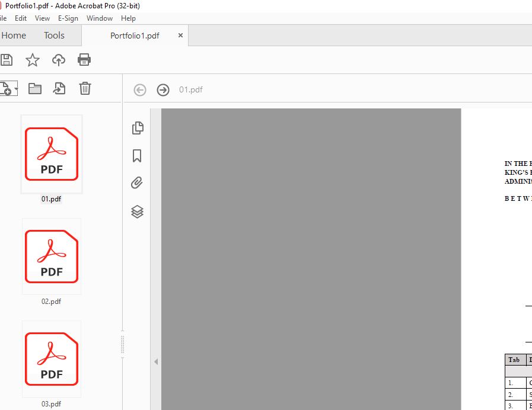Save the portfolio using the floppy disk icon
The image size is (532, 410).
pyautogui.click(x=7, y=59)
